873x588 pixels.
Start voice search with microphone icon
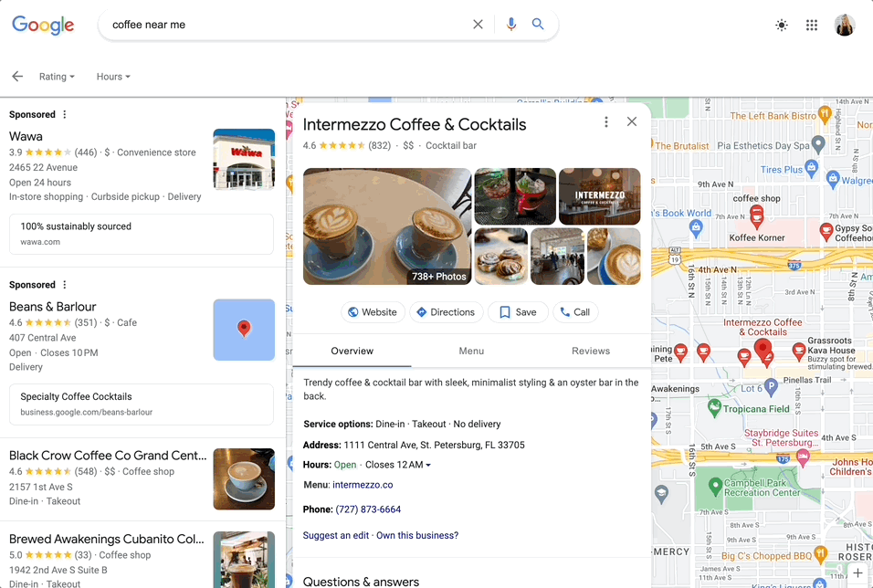511,25
